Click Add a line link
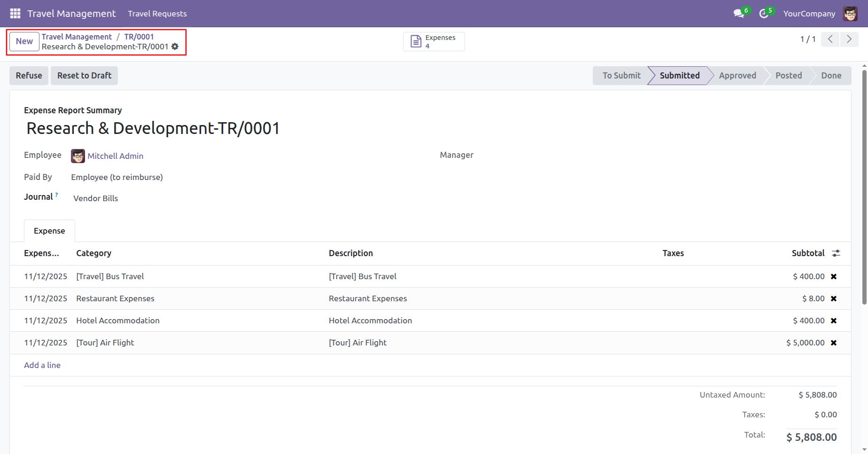The height and width of the screenshot is (454, 868). click(x=42, y=365)
